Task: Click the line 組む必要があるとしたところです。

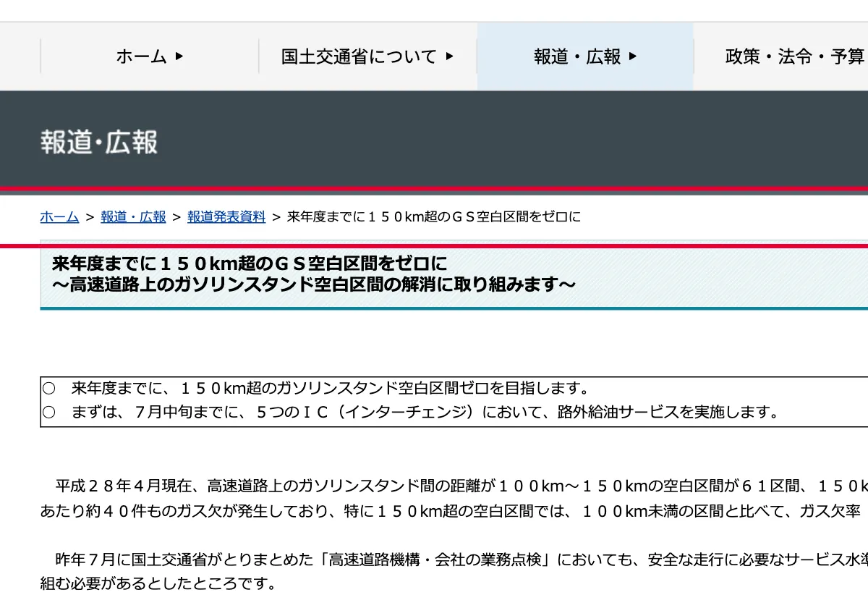Action: point(158,583)
